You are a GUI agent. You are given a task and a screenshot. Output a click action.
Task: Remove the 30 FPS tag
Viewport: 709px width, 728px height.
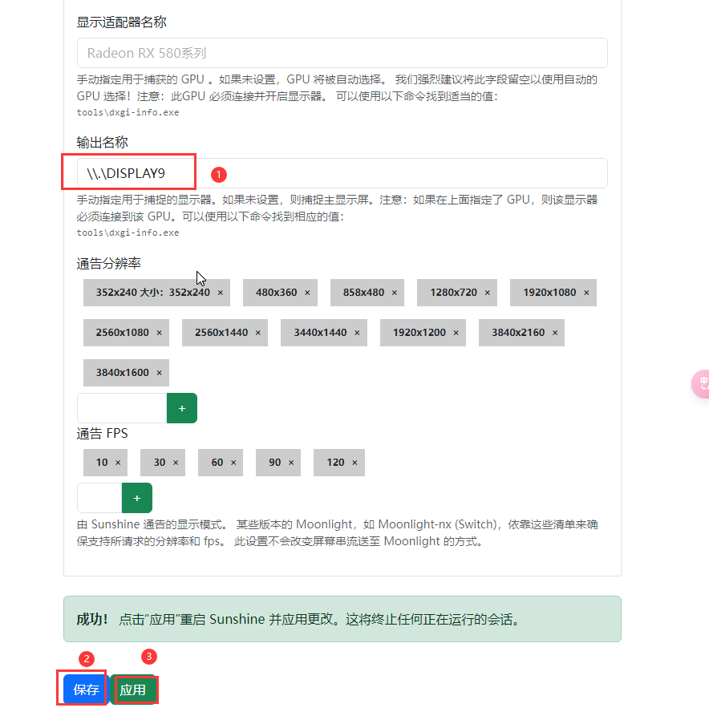(176, 463)
